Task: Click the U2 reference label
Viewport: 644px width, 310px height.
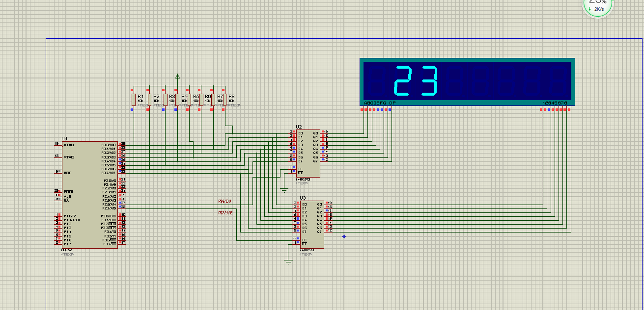Action: click(299, 127)
